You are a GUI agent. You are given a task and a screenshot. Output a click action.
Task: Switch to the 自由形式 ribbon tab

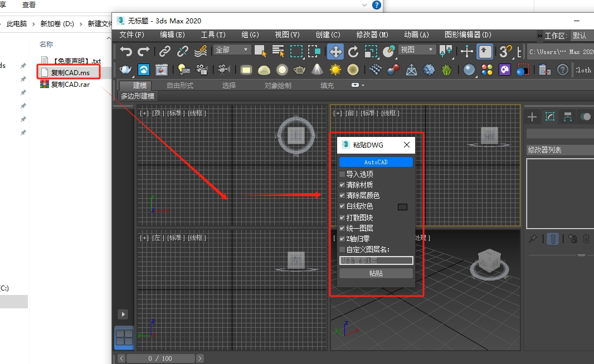(x=180, y=86)
